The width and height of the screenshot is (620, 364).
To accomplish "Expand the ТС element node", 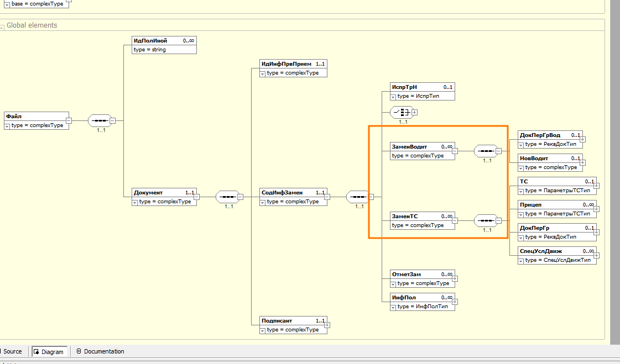I will pos(596,186).
